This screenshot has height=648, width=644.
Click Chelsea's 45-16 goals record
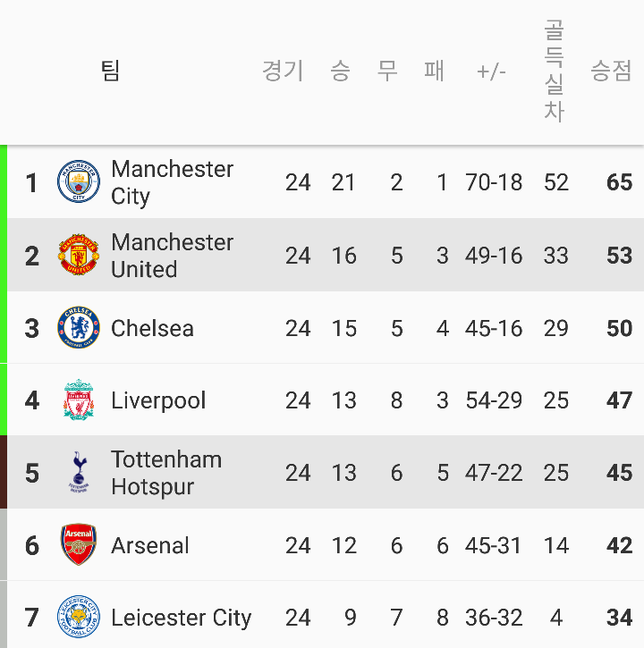click(494, 328)
